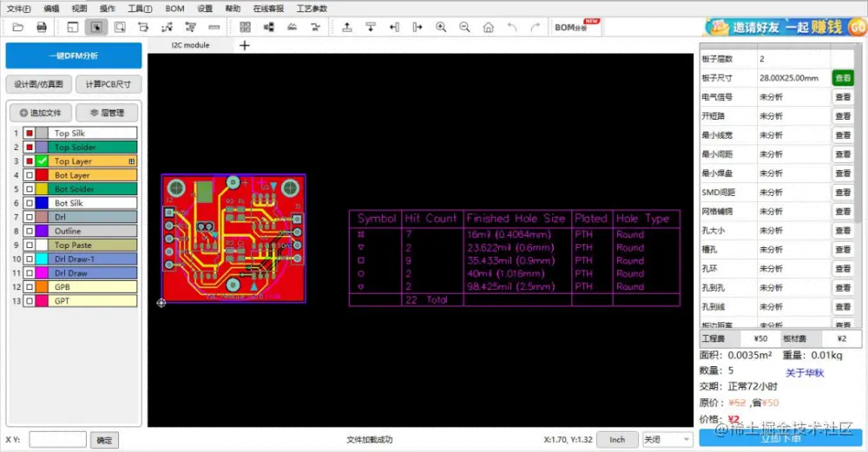Click the 立即下单 order button

click(780, 437)
